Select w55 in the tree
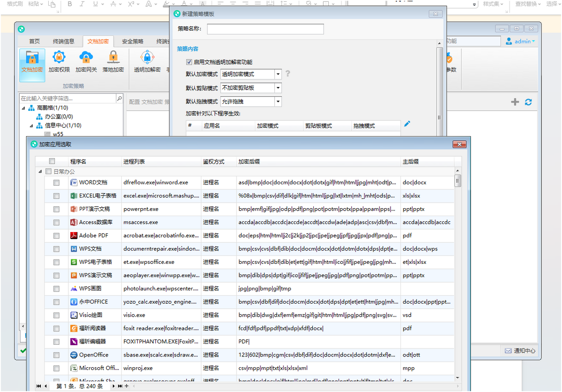This screenshot has height=392, width=562. pyautogui.click(x=58, y=134)
